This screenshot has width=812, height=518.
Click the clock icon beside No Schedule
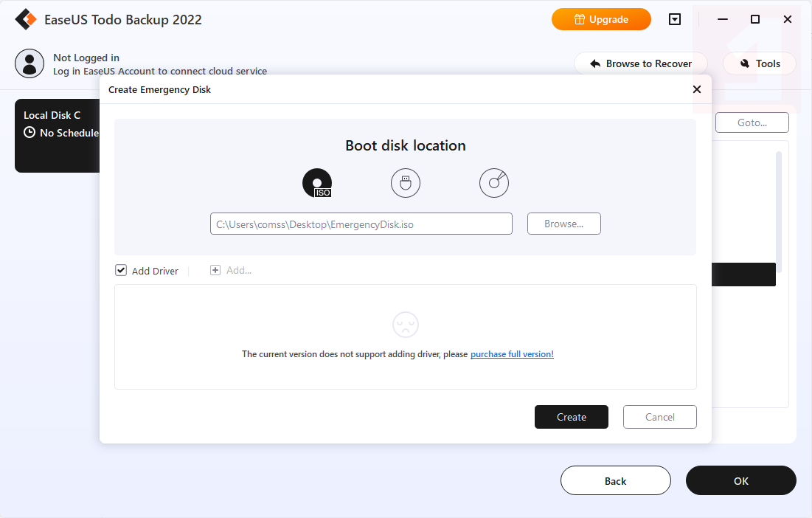tap(30, 133)
